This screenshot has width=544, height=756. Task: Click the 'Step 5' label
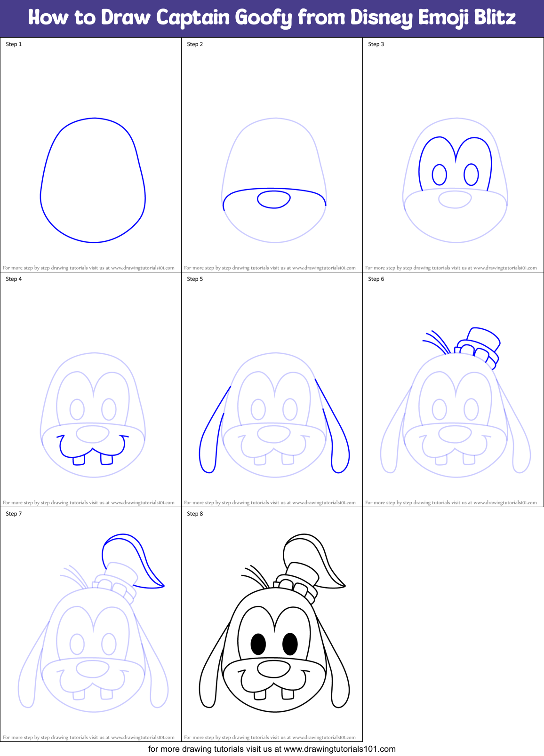[x=195, y=279]
